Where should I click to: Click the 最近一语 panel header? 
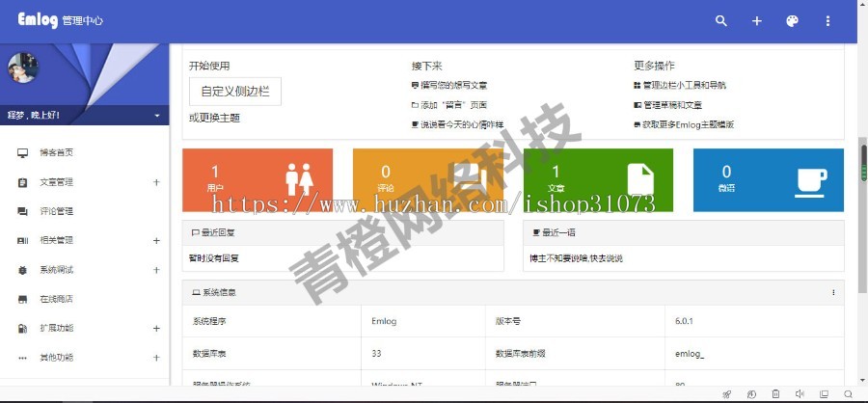coord(684,232)
